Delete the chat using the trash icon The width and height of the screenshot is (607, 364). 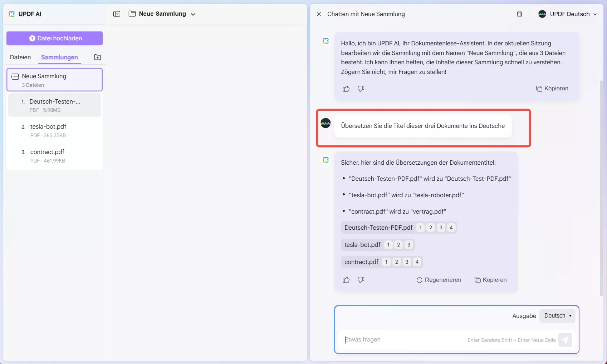[519, 14]
